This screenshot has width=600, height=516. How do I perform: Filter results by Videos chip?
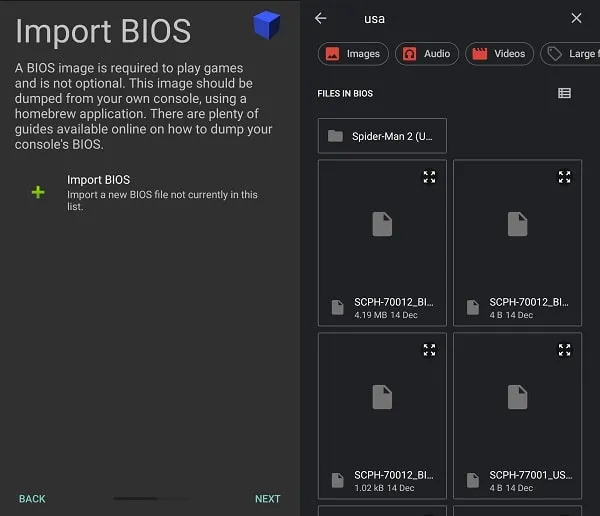click(x=499, y=54)
